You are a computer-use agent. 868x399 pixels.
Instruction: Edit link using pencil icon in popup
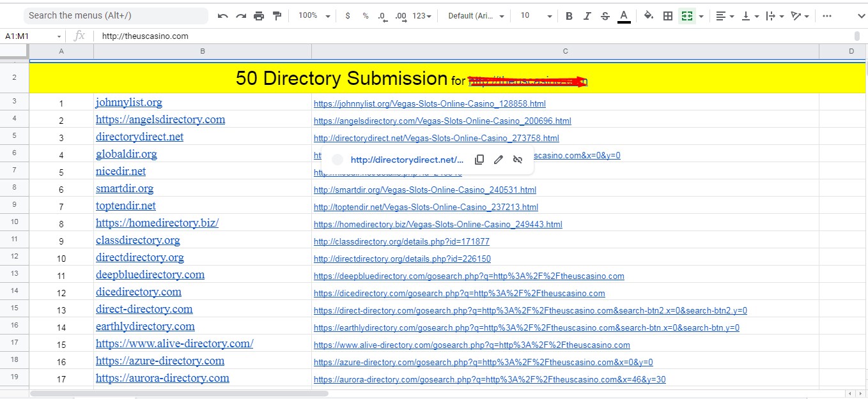pyautogui.click(x=499, y=159)
